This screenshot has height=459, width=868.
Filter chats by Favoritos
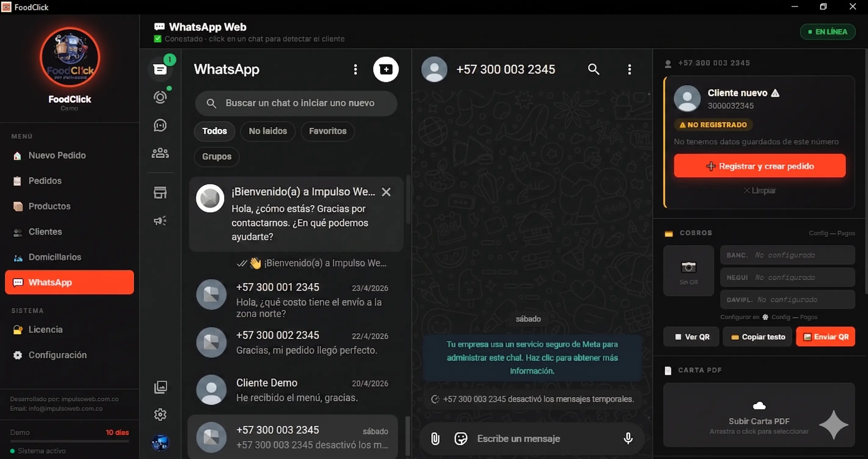[328, 131]
